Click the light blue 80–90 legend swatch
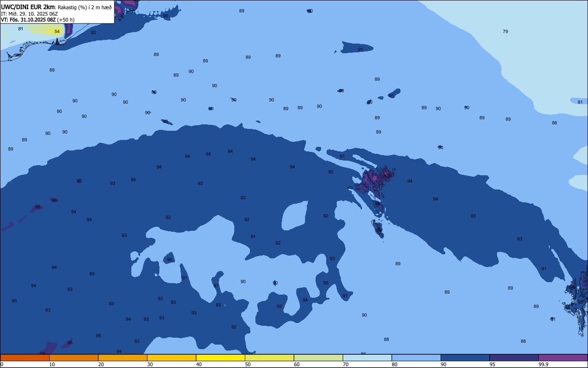 416,357
